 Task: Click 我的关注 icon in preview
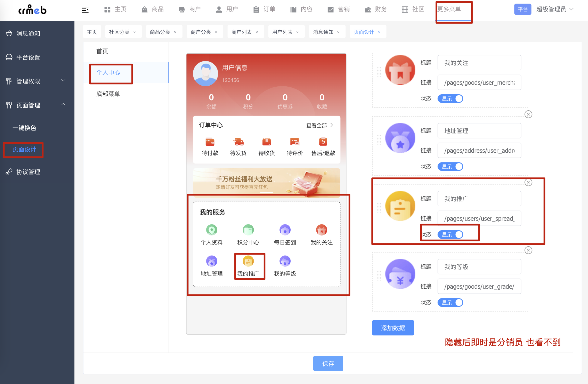coord(322,230)
